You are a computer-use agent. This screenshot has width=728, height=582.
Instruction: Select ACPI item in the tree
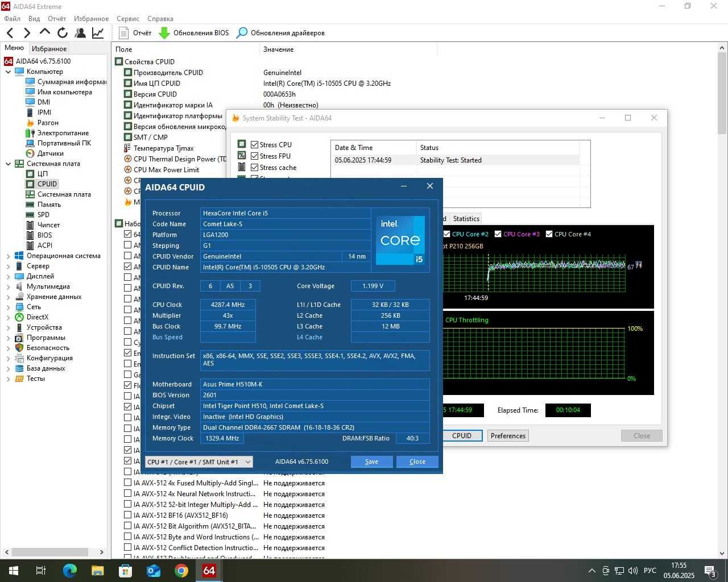(39, 246)
